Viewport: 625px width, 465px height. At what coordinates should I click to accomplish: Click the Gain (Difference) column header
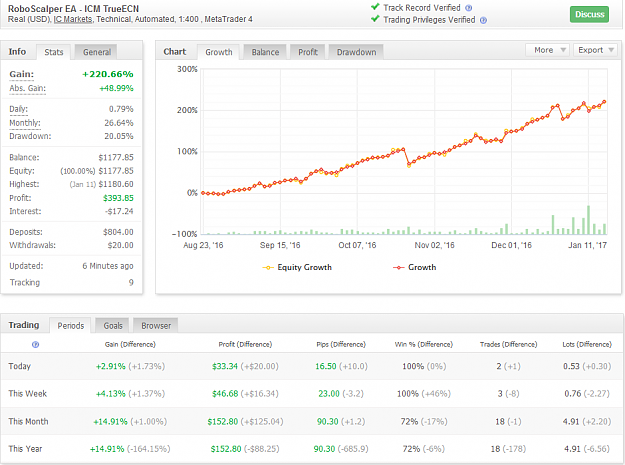[130, 344]
